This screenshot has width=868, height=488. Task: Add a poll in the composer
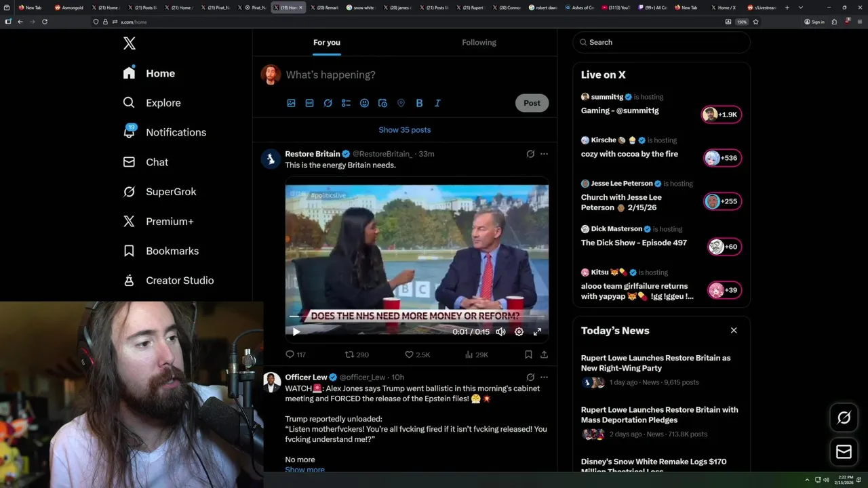click(x=346, y=103)
